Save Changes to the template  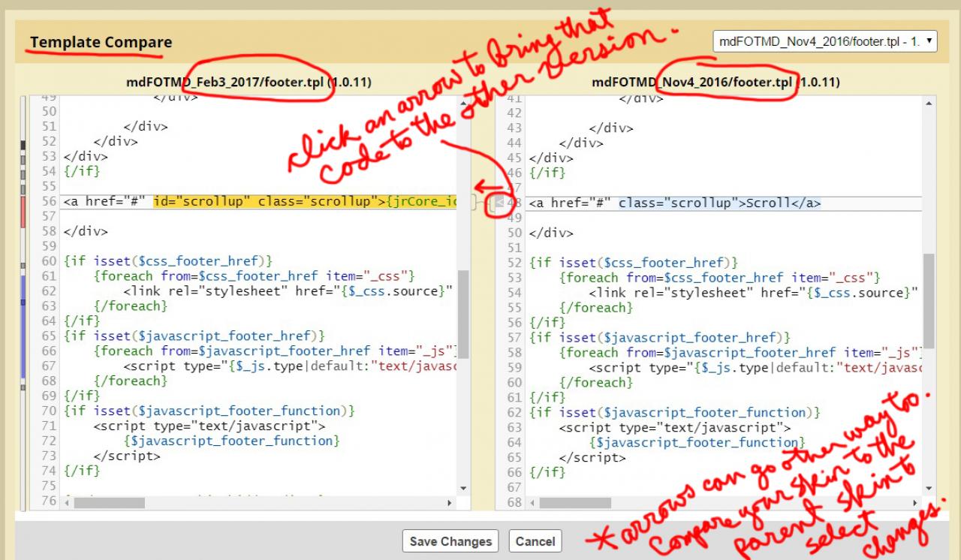point(450,540)
